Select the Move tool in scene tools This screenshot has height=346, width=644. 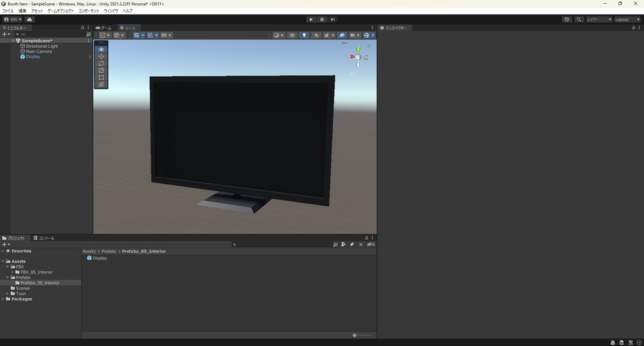pyautogui.click(x=101, y=56)
